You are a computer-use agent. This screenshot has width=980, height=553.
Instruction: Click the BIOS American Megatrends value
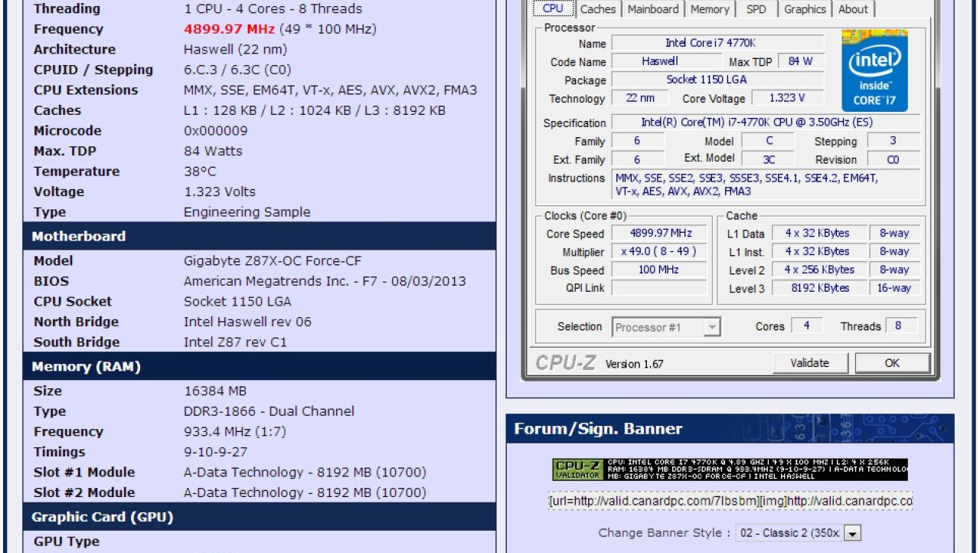coord(325,281)
